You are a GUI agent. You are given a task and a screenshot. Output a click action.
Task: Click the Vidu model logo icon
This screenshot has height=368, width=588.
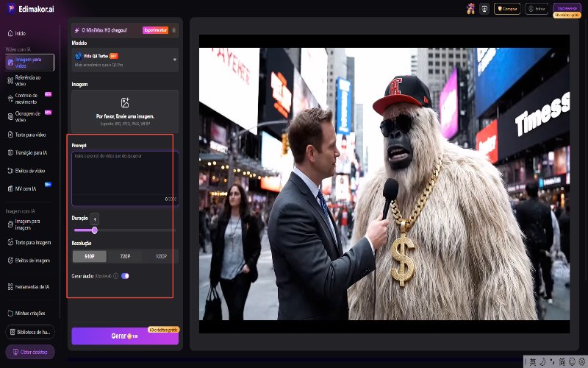point(78,56)
